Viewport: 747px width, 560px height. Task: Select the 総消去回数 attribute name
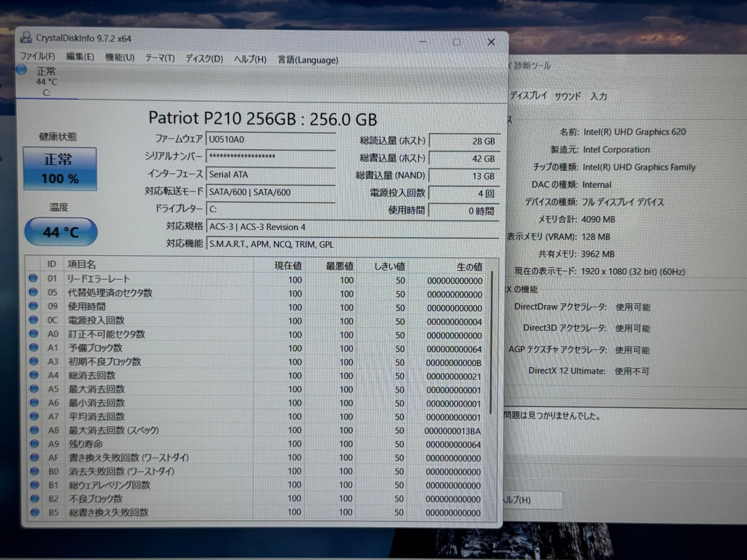click(92, 375)
